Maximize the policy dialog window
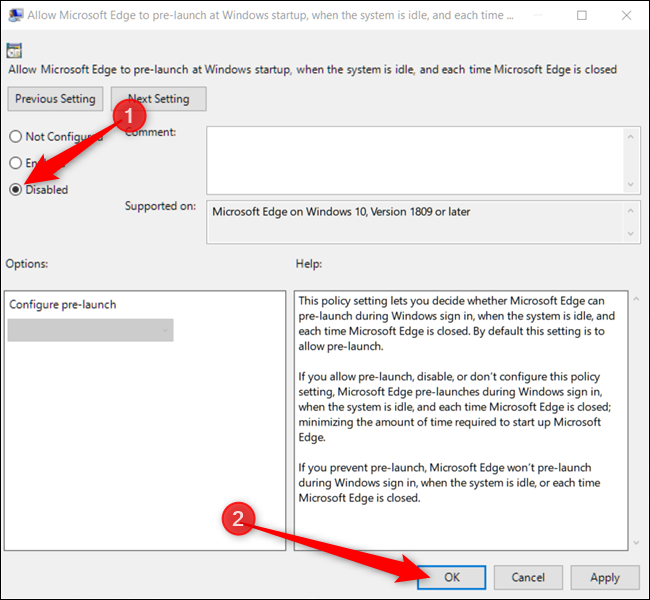650x600 pixels. point(582,15)
